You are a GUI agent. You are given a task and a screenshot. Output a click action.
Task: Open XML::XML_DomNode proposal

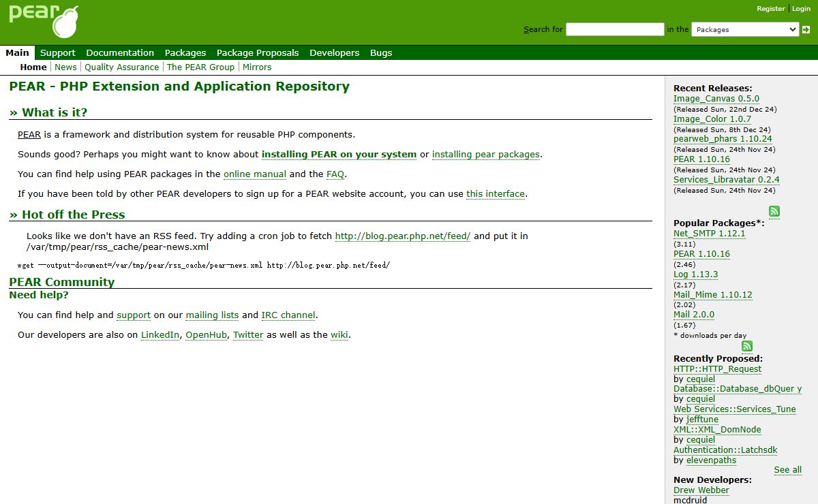pos(717,429)
